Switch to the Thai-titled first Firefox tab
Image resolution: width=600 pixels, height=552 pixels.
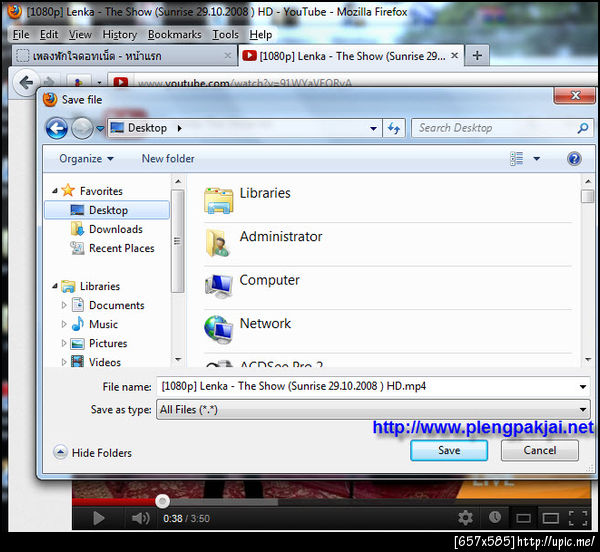pos(125,56)
